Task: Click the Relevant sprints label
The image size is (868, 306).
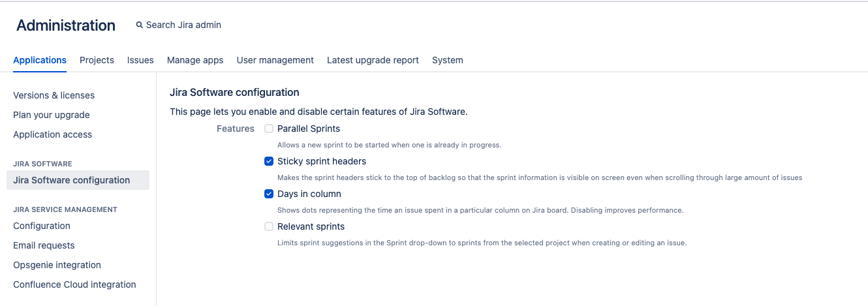Action: pyautogui.click(x=311, y=226)
